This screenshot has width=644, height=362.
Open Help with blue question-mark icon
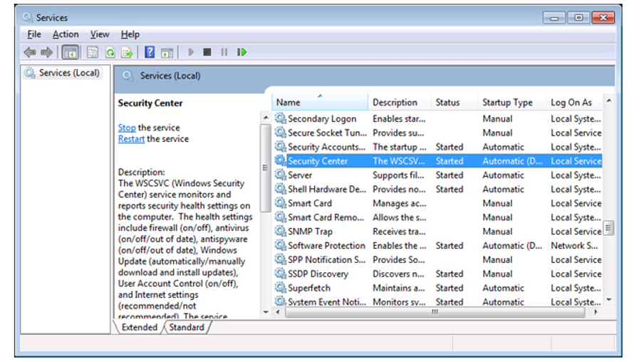tap(150, 52)
